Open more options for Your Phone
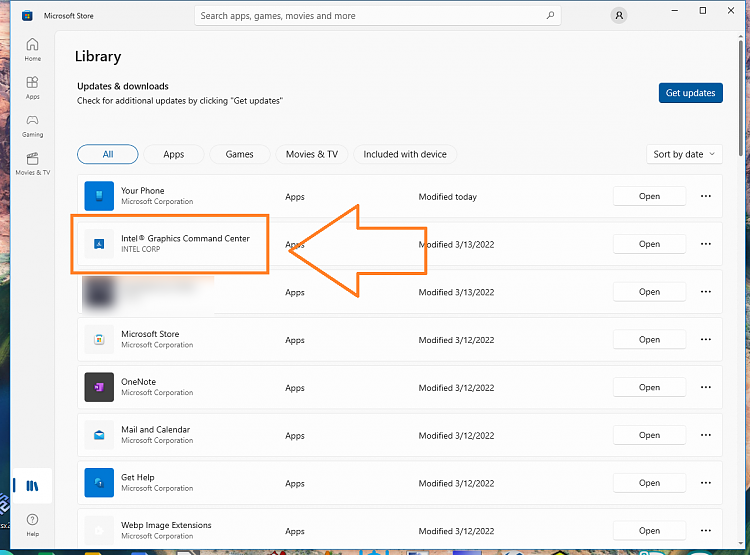The image size is (750, 555). click(x=706, y=196)
